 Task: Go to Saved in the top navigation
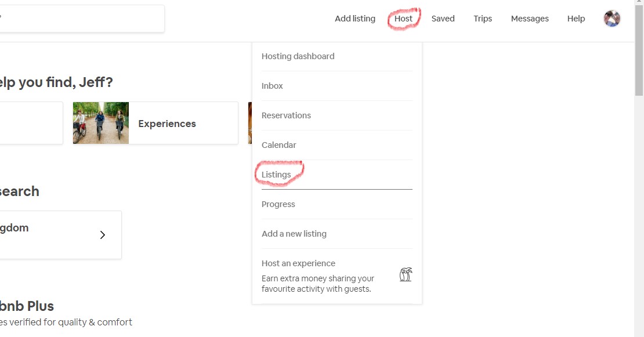(443, 18)
